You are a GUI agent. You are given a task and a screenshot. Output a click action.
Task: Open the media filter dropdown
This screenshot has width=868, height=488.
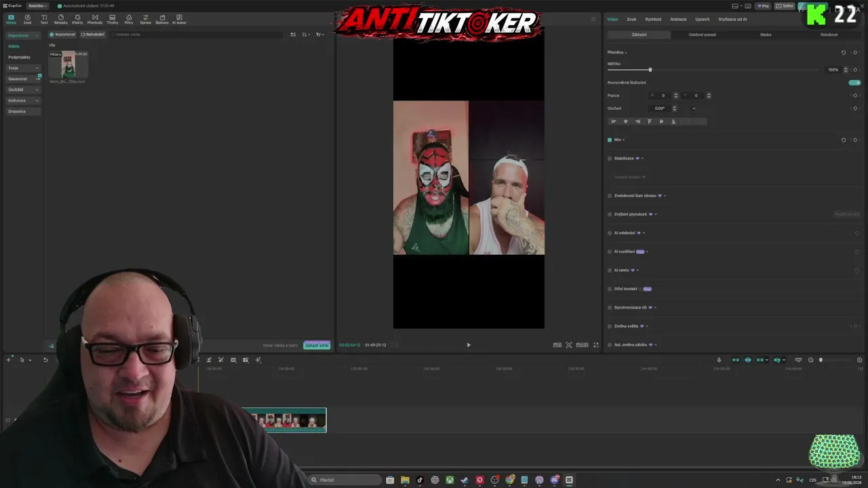click(x=319, y=35)
